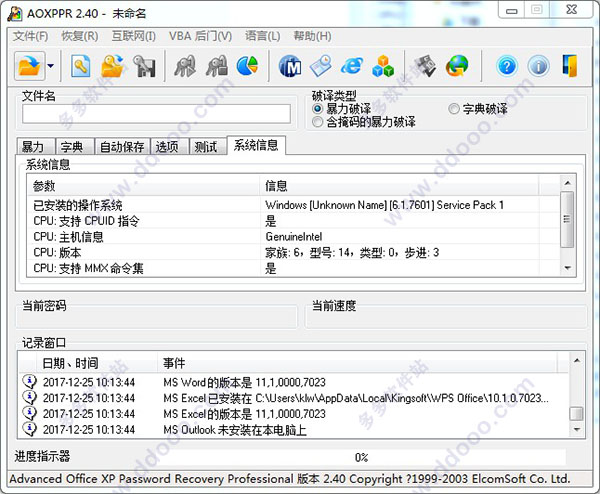The image size is (600, 494).
Task: Click into the 文件名 input field
Action: point(156,114)
